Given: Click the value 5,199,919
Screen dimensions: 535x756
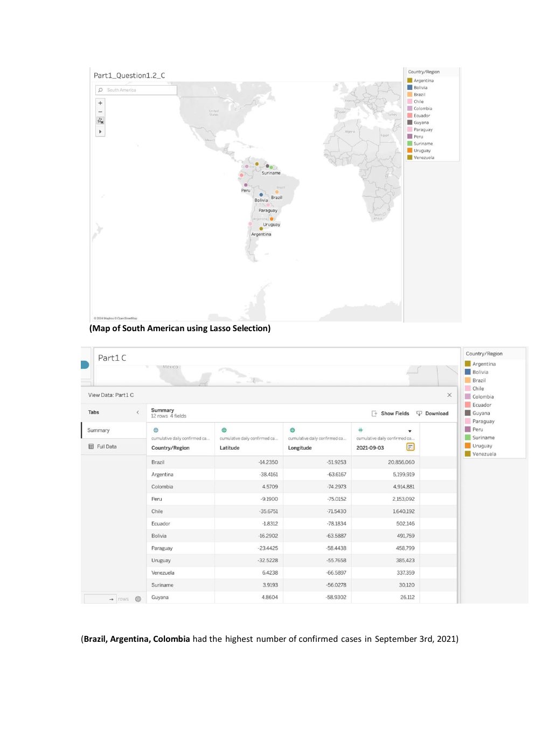Looking at the screenshot, I should tap(404, 474).
